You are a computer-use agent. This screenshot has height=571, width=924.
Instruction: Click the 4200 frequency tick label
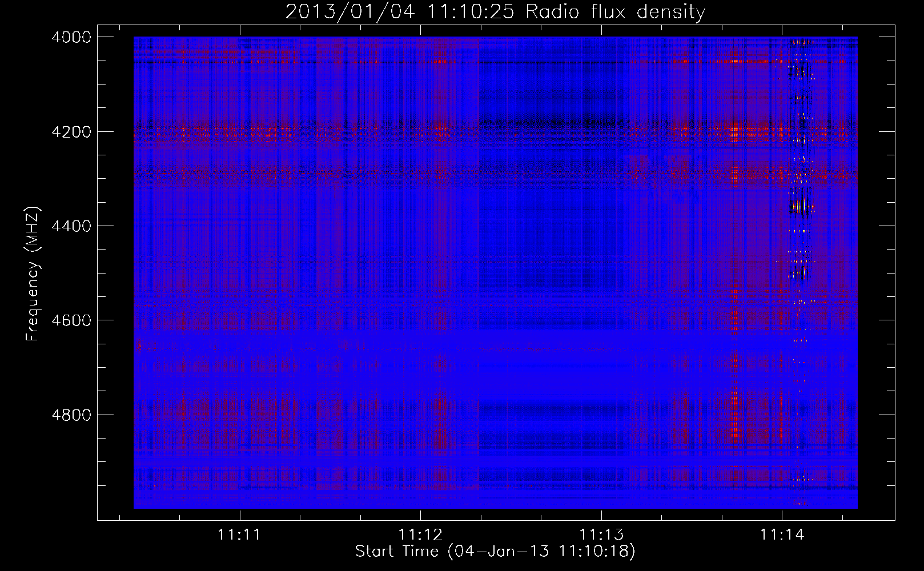pyautogui.click(x=71, y=132)
